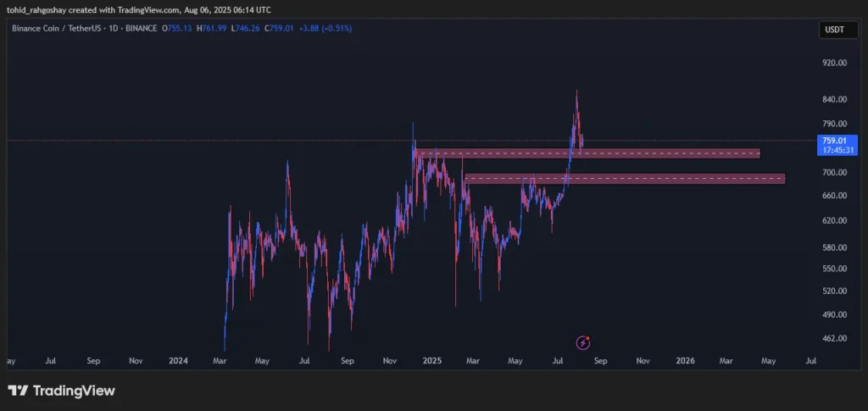The height and width of the screenshot is (411, 868).
Task: Click the 490.00 price axis label
Action: pos(834,314)
